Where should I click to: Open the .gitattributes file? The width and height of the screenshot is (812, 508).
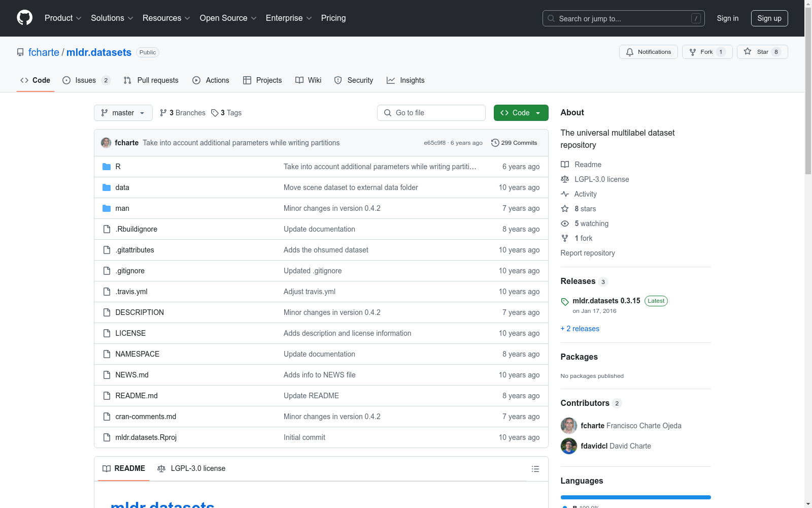coord(134,250)
